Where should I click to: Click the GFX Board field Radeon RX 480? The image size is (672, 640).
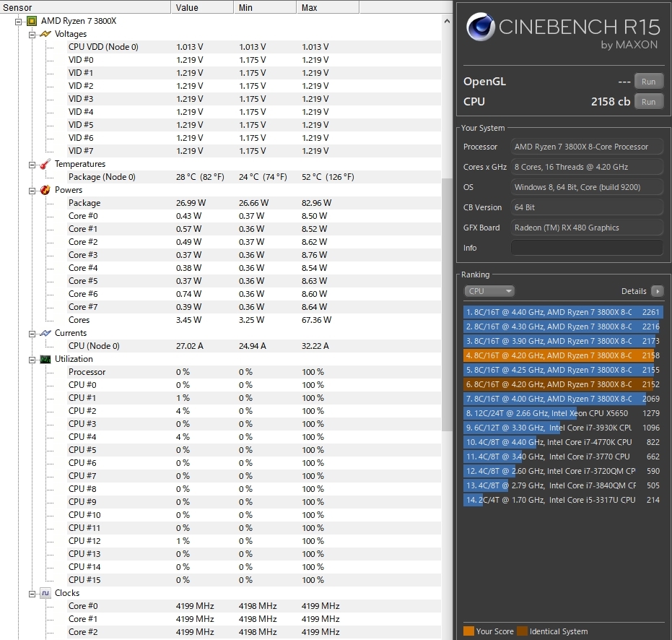point(587,228)
